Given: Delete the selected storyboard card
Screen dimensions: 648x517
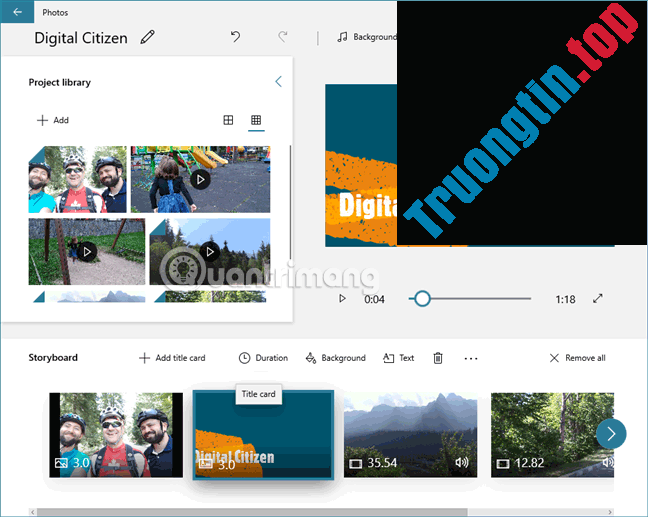Looking at the screenshot, I should (x=438, y=358).
